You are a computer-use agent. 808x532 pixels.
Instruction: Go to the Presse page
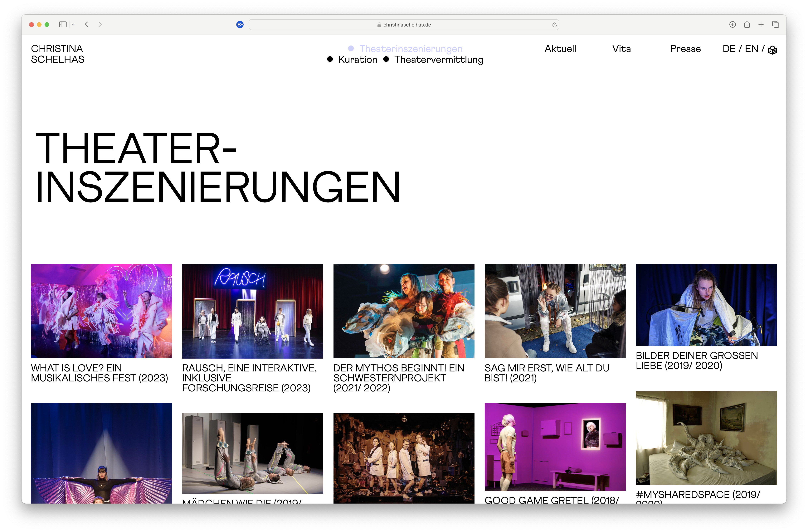[685, 49]
